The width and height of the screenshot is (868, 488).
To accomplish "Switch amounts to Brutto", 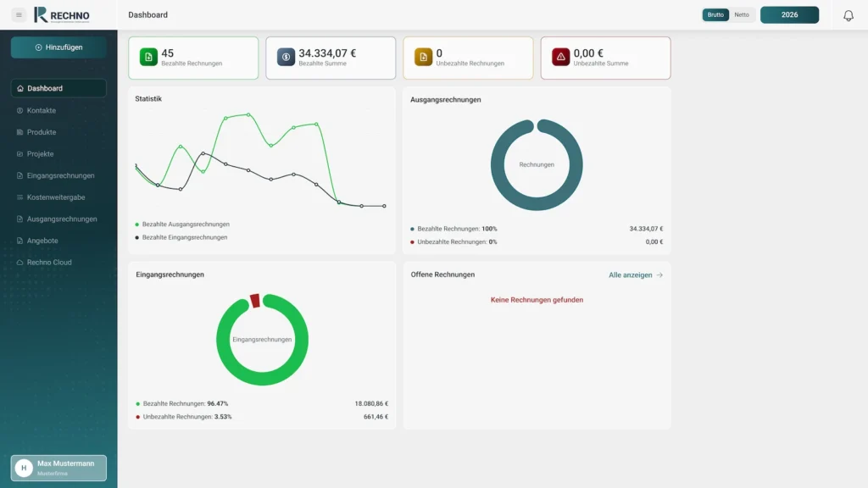I will pyautogui.click(x=715, y=15).
